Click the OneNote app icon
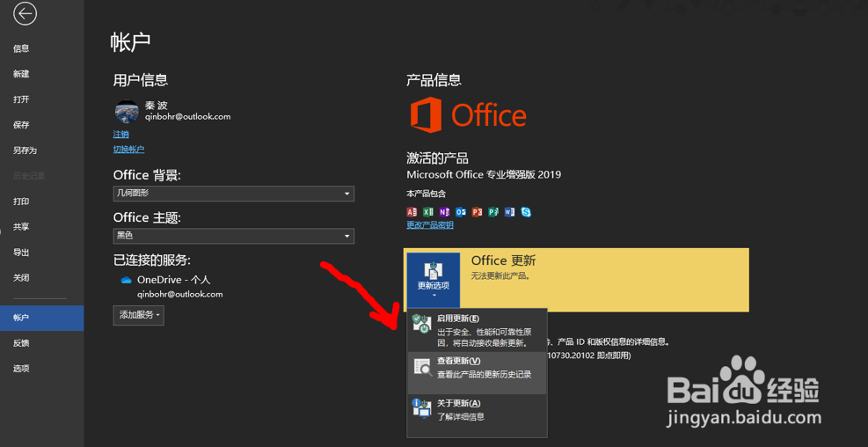Image resolution: width=868 pixels, height=447 pixels. point(444,211)
